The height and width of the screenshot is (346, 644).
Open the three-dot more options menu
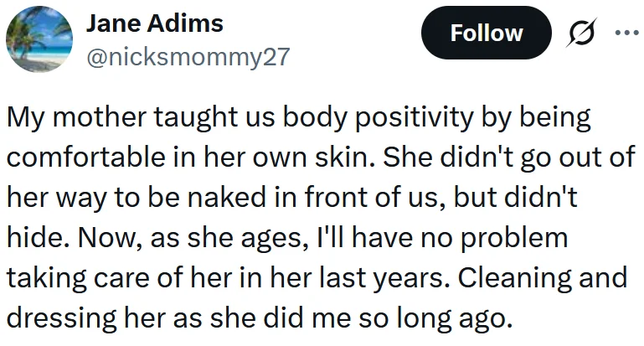coord(624,33)
